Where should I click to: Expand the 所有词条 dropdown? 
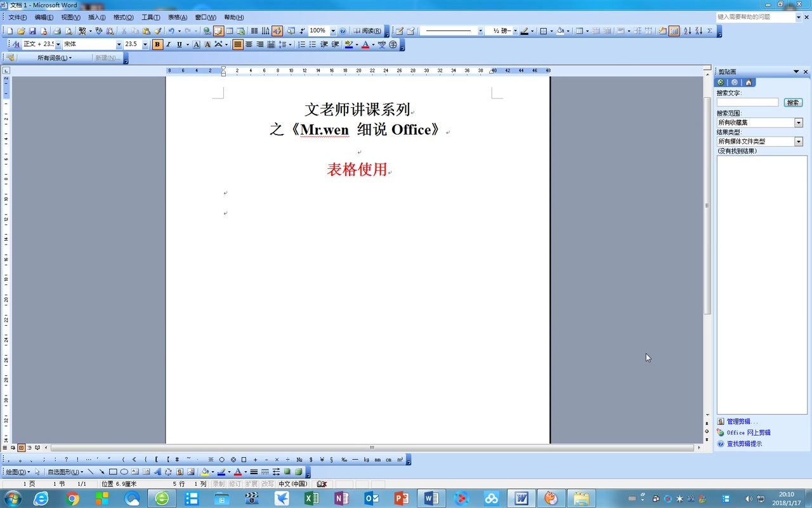(x=55, y=58)
